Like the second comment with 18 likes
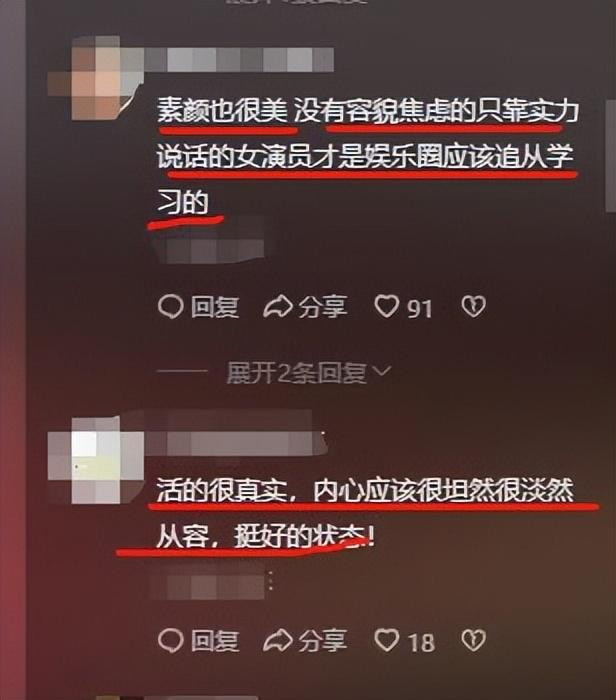 [x=386, y=640]
